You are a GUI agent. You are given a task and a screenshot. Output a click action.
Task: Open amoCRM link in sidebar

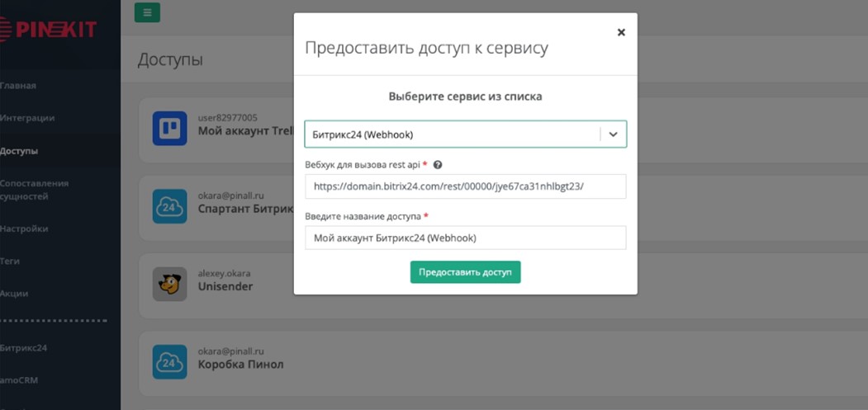(x=19, y=380)
